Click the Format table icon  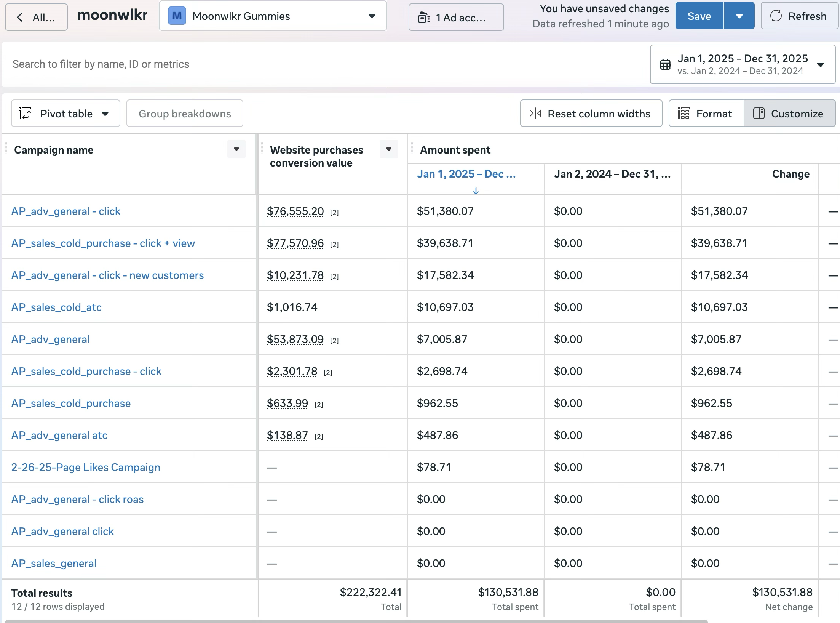pos(683,114)
